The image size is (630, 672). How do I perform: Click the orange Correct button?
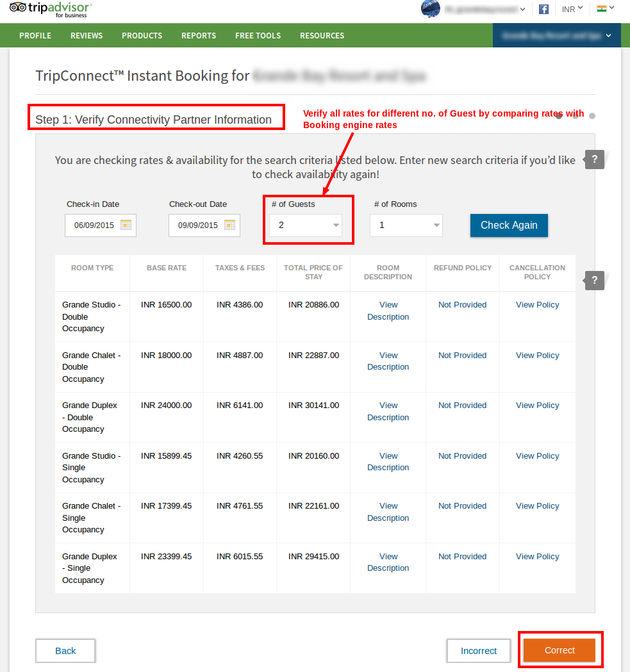[560, 650]
